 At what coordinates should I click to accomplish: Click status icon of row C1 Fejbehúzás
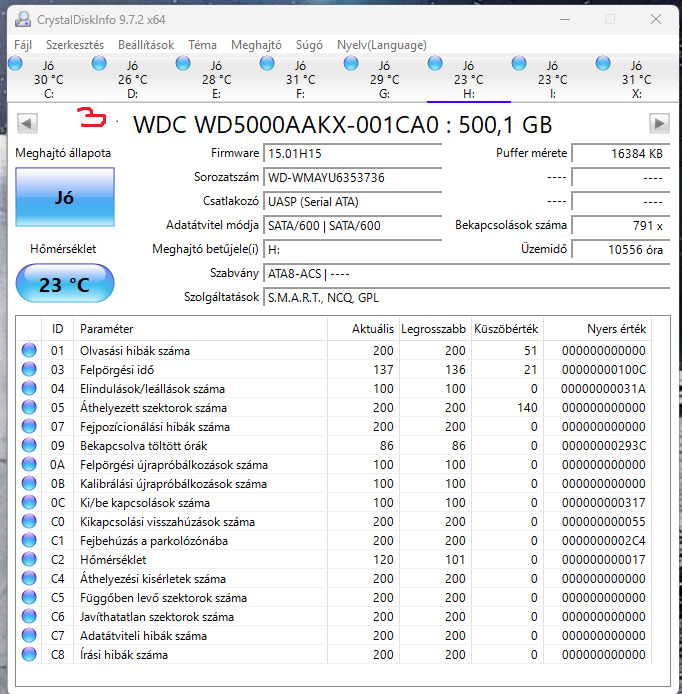[29, 540]
